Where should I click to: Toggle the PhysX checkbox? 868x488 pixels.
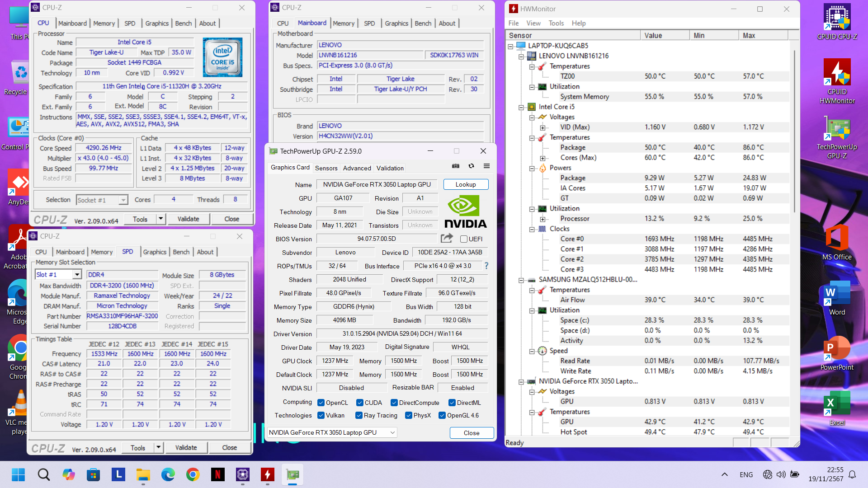point(409,415)
